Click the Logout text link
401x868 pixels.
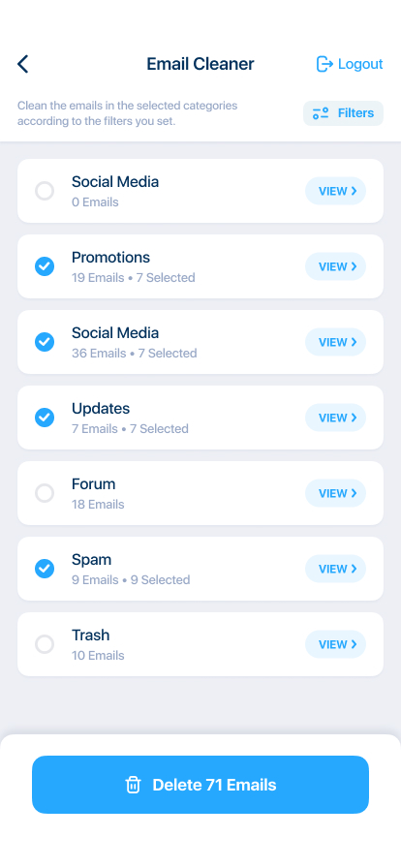360,64
